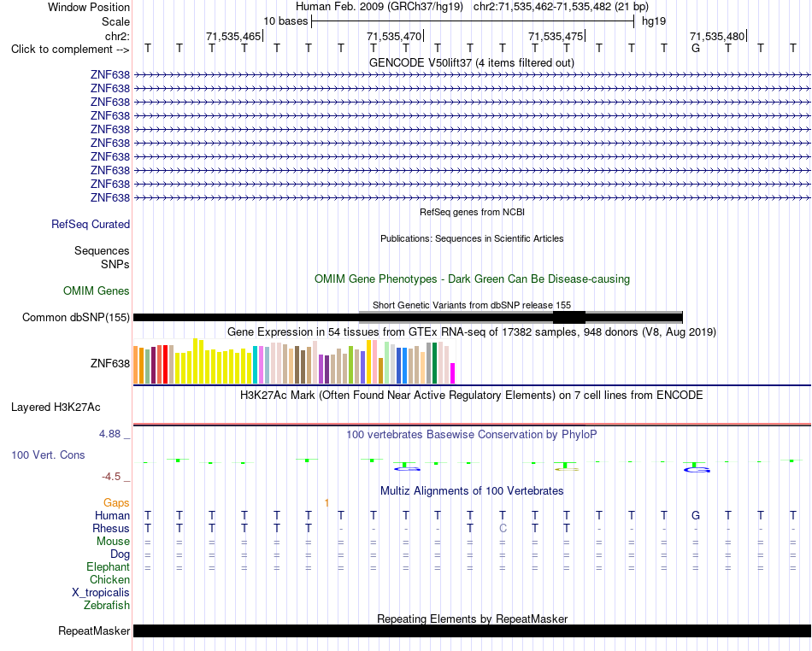Select the X_tropicalis species label

point(101,593)
